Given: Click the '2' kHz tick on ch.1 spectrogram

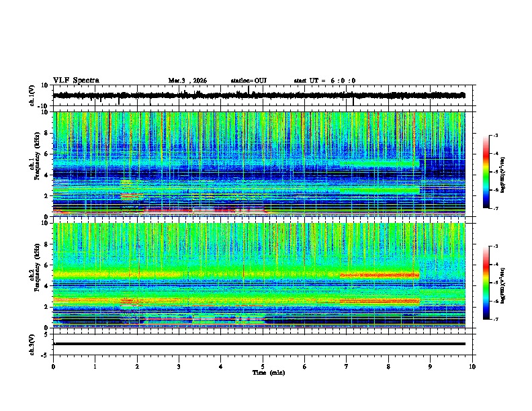Looking at the screenshot, I should tap(46, 196).
